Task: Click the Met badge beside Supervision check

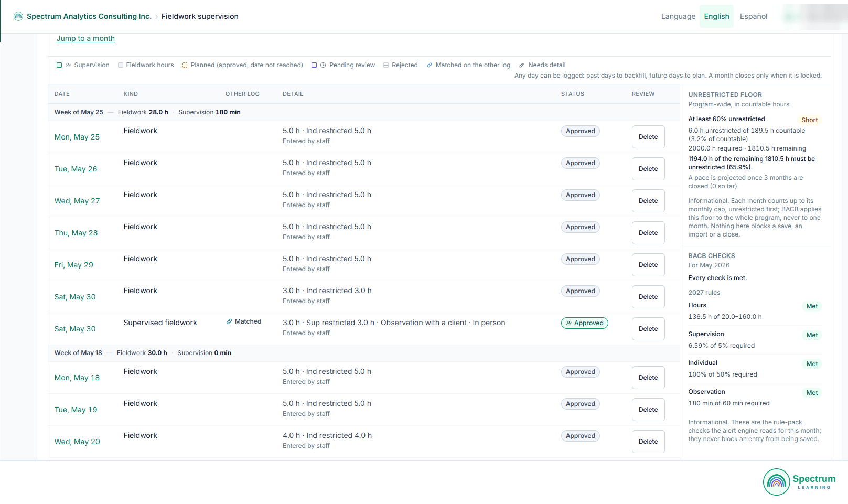Action: click(x=812, y=335)
